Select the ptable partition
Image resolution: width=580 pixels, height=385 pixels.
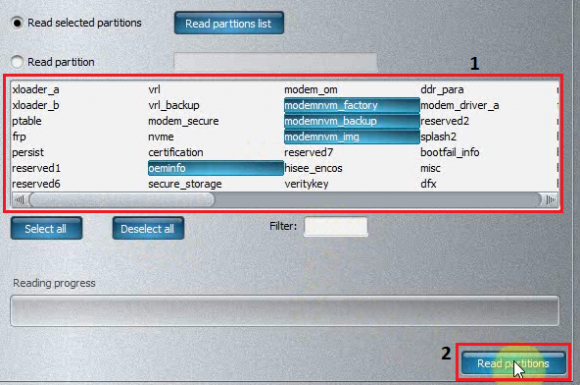tap(27, 121)
